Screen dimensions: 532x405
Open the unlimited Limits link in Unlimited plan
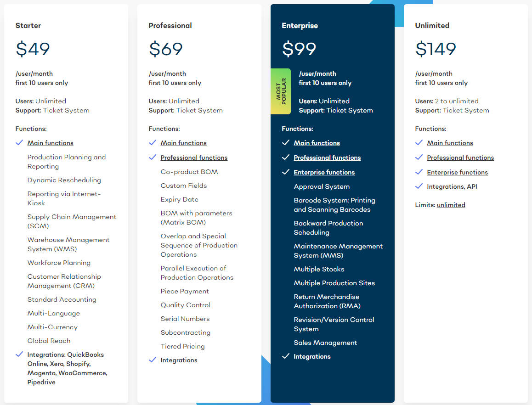click(x=451, y=205)
